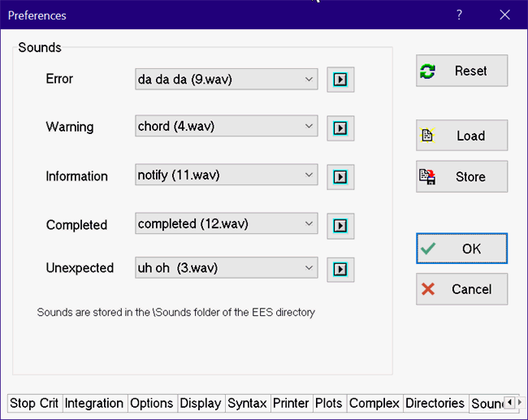Load saved preferences from file
This screenshot has width=528, height=420.
[x=461, y=136]
